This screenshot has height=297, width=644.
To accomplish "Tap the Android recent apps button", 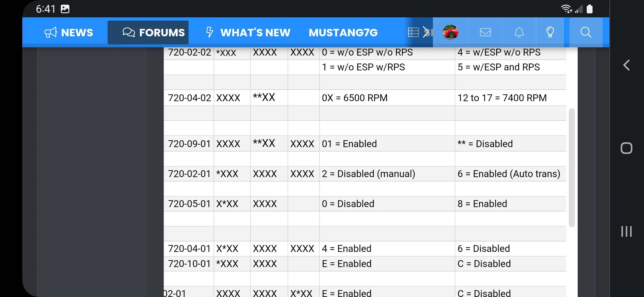I will coord(626,231).
